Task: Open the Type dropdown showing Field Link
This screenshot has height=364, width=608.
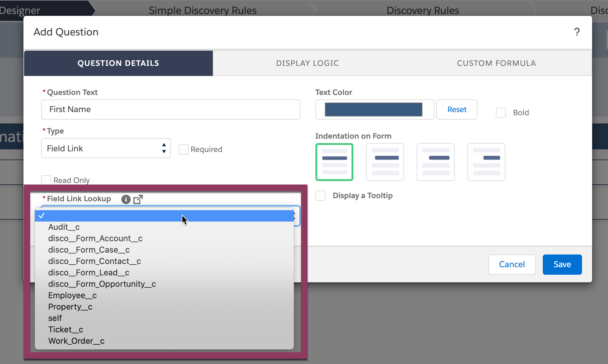Action: [106, 148]
